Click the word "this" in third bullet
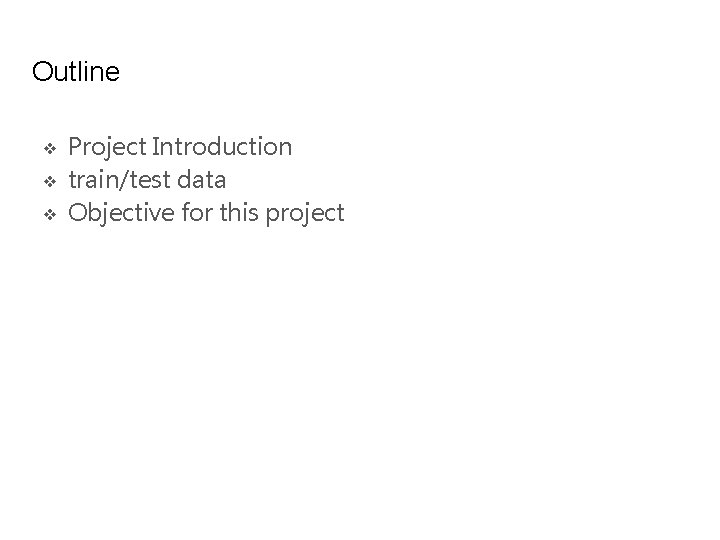Image resolution: width=720 pixels, height=540 pixels. 238,214
